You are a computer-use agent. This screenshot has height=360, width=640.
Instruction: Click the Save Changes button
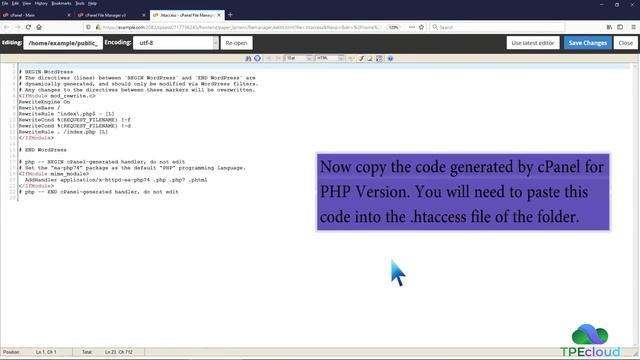tap(588, 43)
